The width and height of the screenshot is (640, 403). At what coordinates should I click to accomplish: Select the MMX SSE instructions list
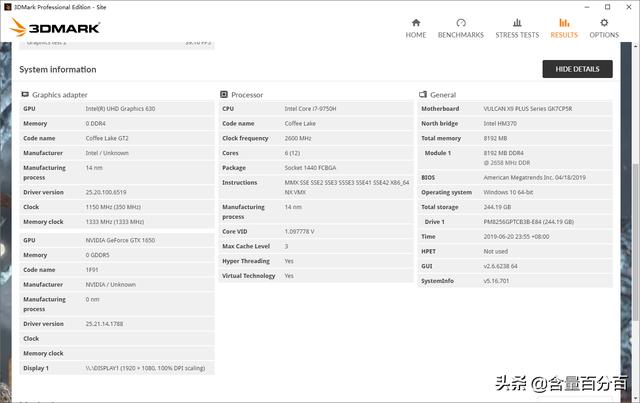pyautogui.click(x=347, y=187)
